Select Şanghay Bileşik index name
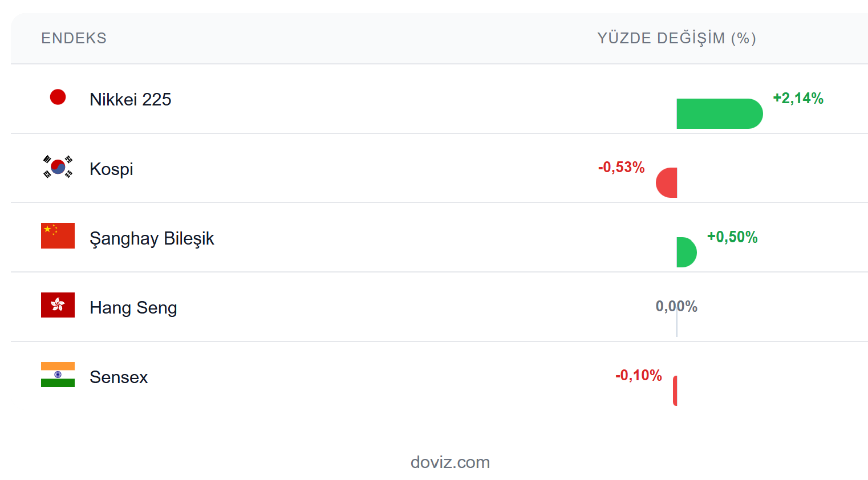This screenshot has width=868, height=480. click(x=152, y=238)
